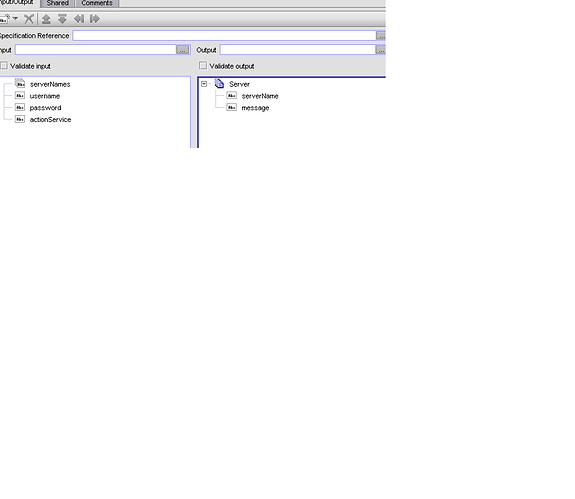Enable the Validate input checkbox
Screen dimensions: 575x499
point(4,66)
